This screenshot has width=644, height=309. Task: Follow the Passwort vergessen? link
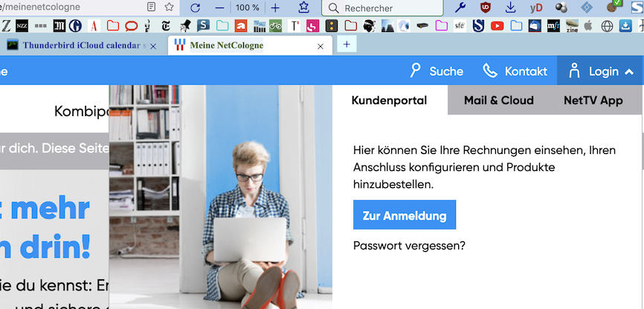409,246
